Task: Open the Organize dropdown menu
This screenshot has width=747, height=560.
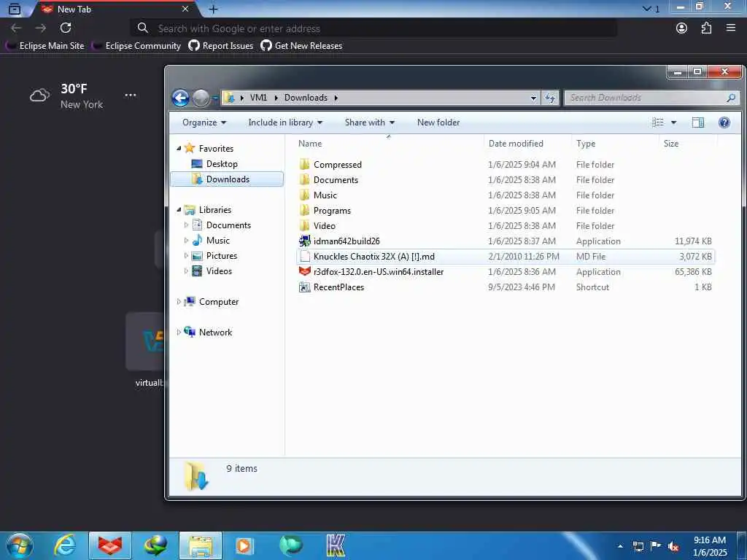Action: 204,122
